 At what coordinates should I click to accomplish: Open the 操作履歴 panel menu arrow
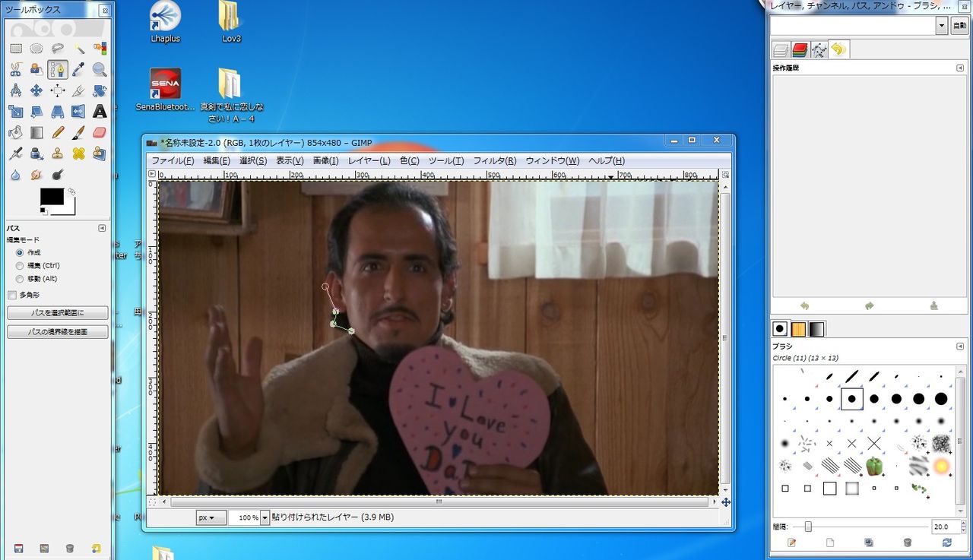click(960, 68)
